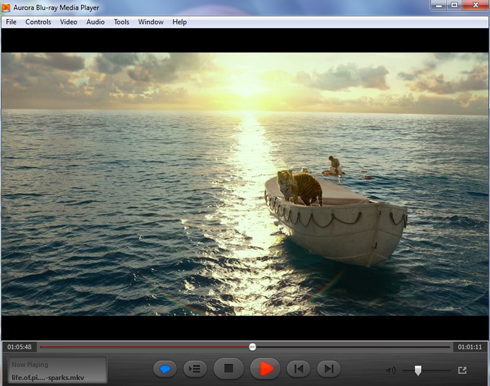Open the Help menu
Screen dimensions: 490x386
179,22
